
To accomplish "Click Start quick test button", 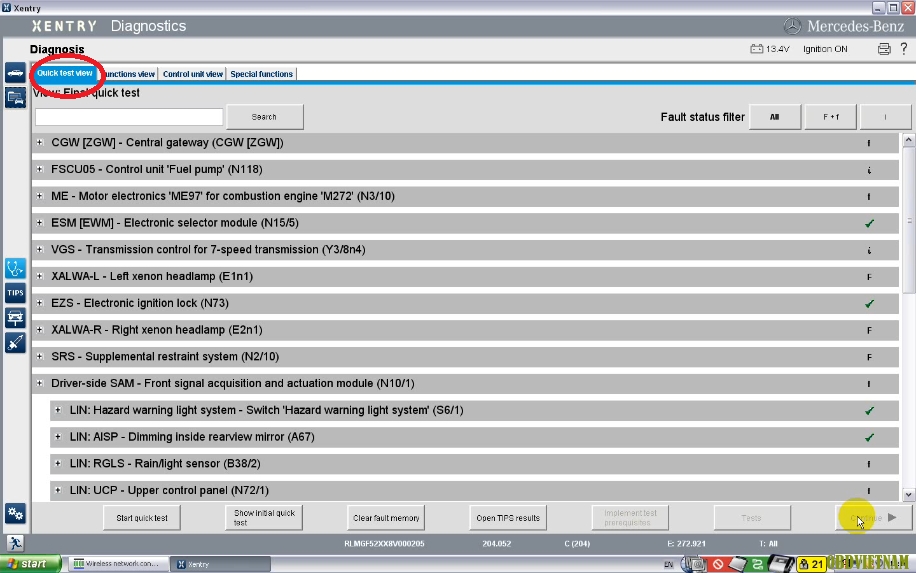I will tap(142, 518).
